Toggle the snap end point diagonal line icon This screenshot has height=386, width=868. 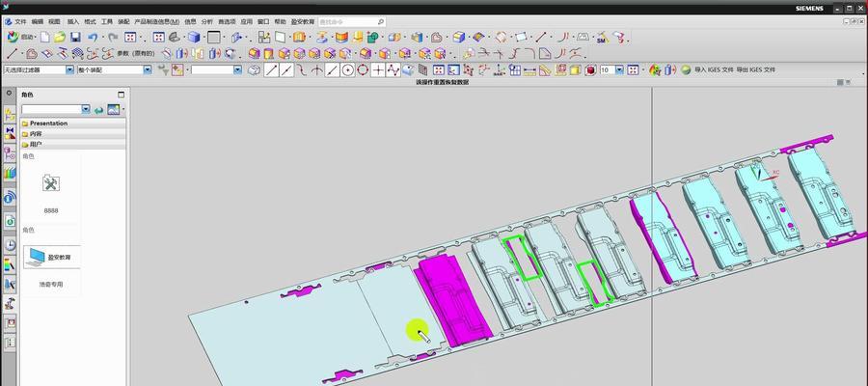pos(271,69)
